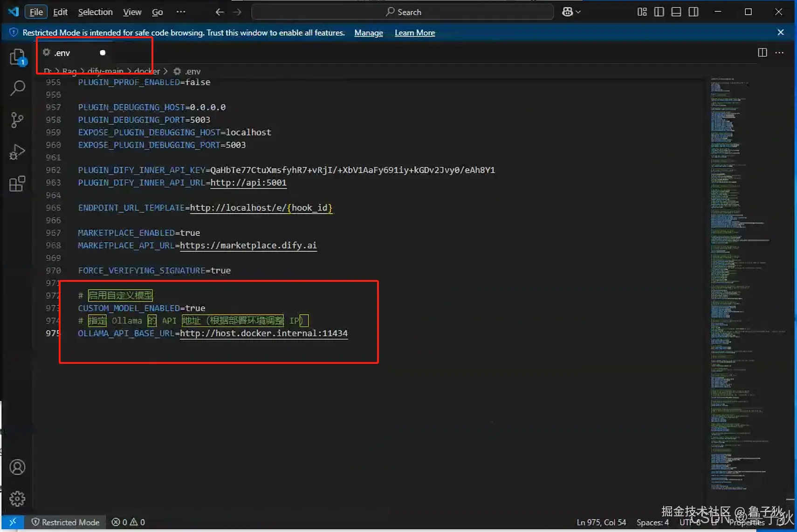Click the Restricted Mode shield icon in the banner
Screen dimensions: 797x532
pos(14,33)
